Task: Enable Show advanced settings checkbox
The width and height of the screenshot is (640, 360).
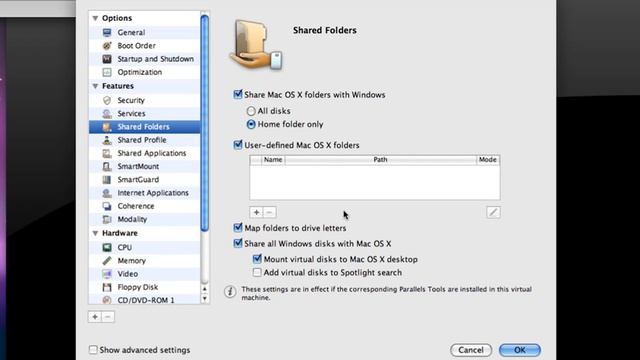Action: coord(93,350)
